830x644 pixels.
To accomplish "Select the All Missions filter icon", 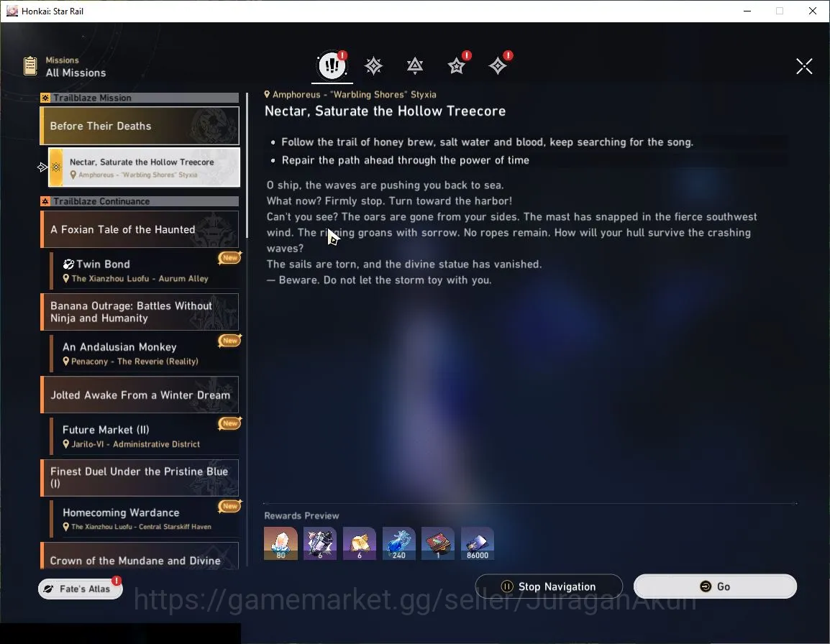I will pos(332,65).
